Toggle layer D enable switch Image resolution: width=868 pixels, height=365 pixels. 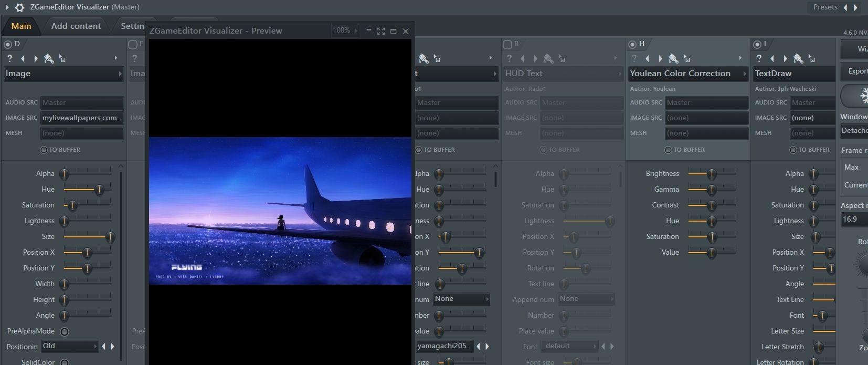click(8, 44)
